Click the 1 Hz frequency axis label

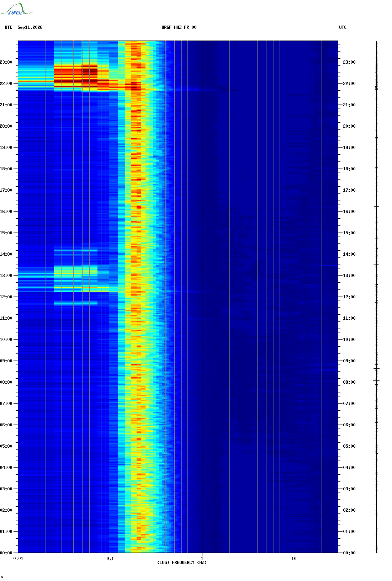coord(202,559)
